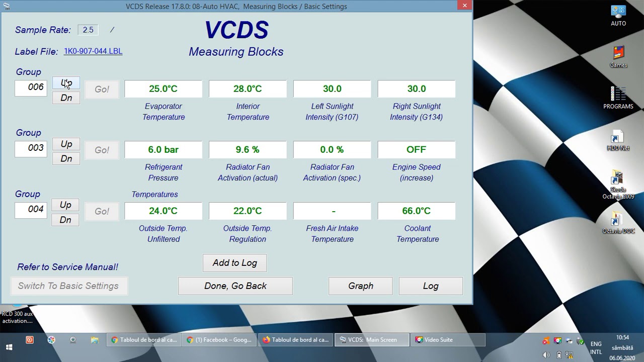Click the battery tray icon

[x=558, y=355]
